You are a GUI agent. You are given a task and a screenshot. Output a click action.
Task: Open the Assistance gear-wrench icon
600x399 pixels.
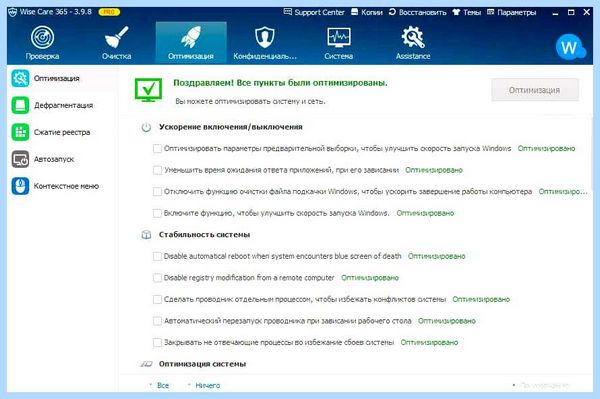[413, 37]
